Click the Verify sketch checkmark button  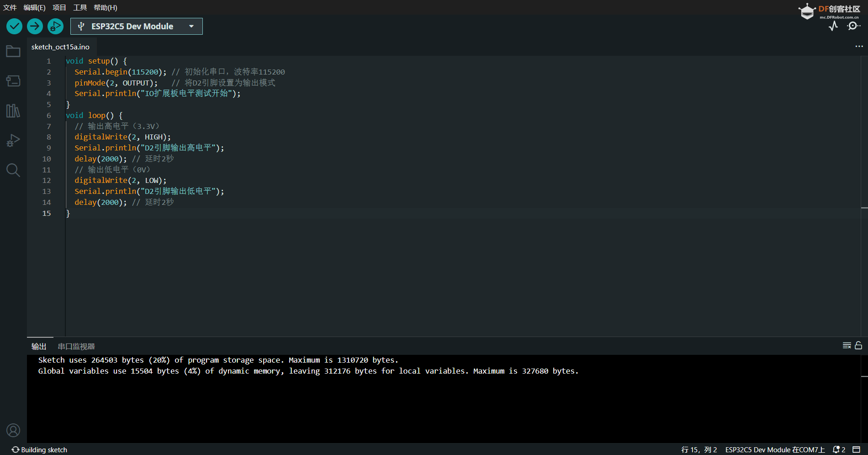point(14,27)
